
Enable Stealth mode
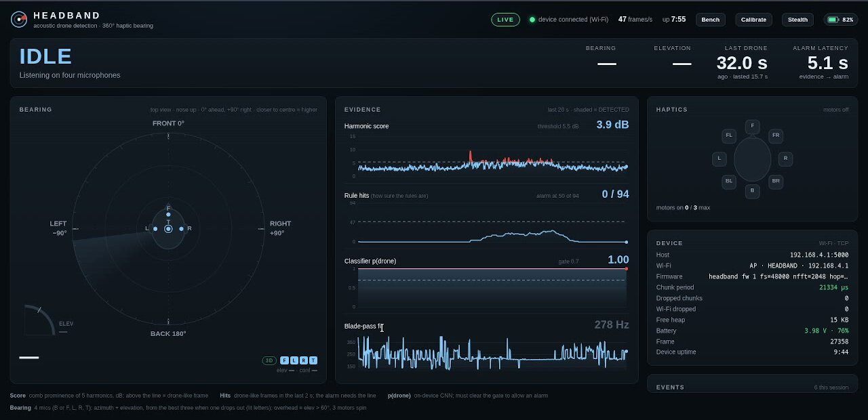pos(797,20)
